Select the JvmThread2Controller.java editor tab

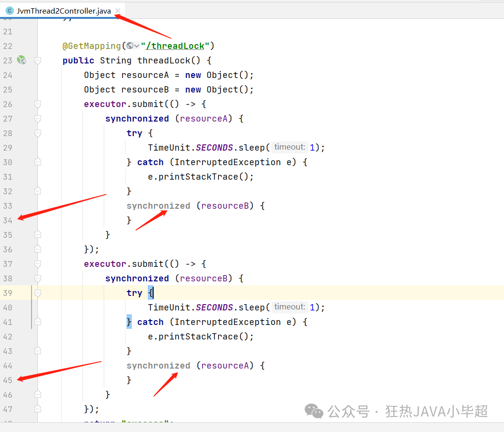63,11
